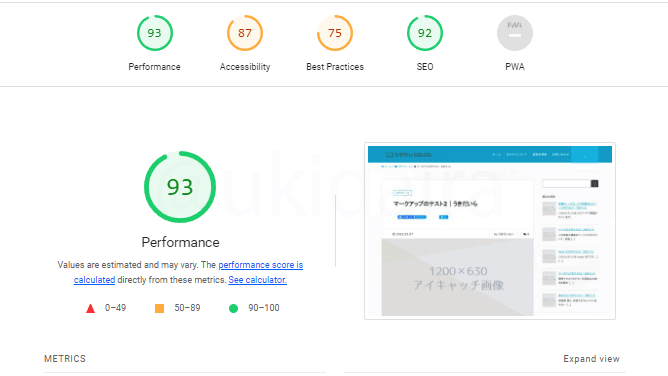Viewport: 668px width, 376px height.
Task: Click the orange square 50–89 legend icon
Action: point(159,308)
